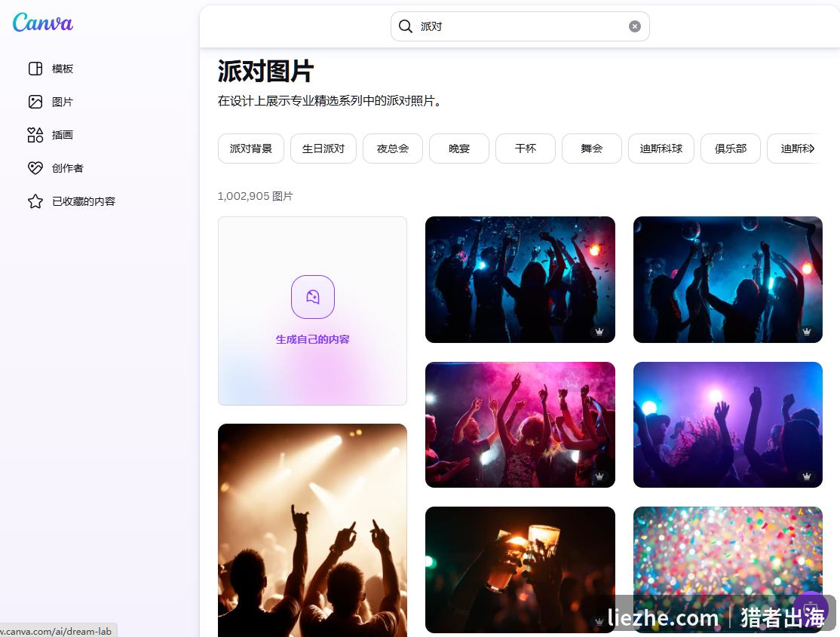Select the 生日派对 tag chip
This screenshot has width=840, height=637.
click(323, 149)
